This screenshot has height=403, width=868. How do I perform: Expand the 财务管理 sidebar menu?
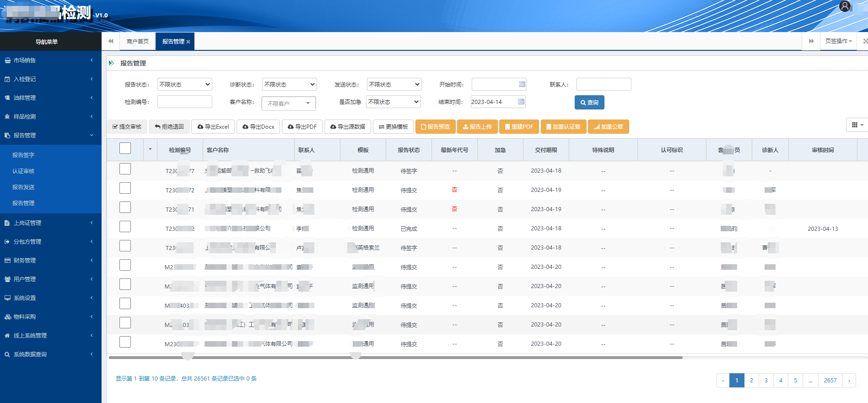pos(50,261)
